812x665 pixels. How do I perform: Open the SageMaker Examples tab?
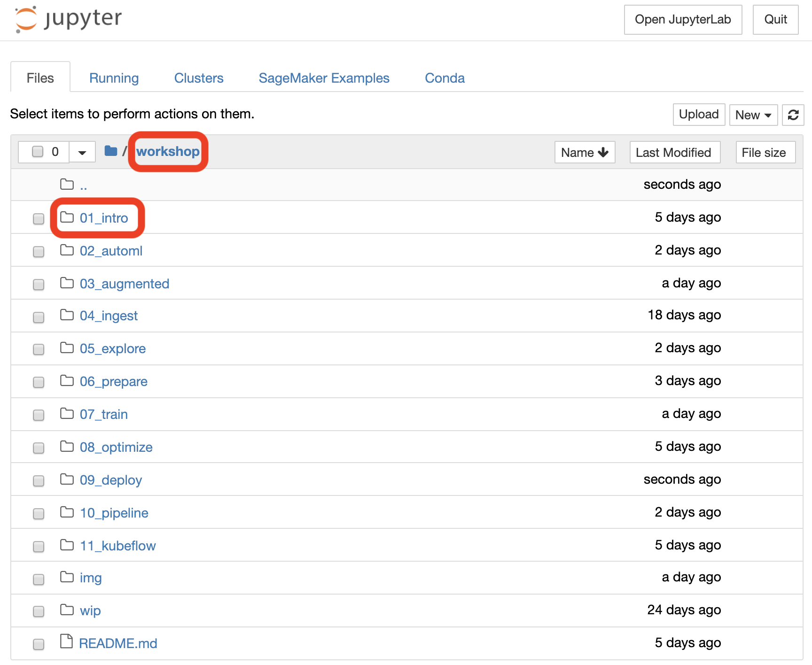(324, 78)
